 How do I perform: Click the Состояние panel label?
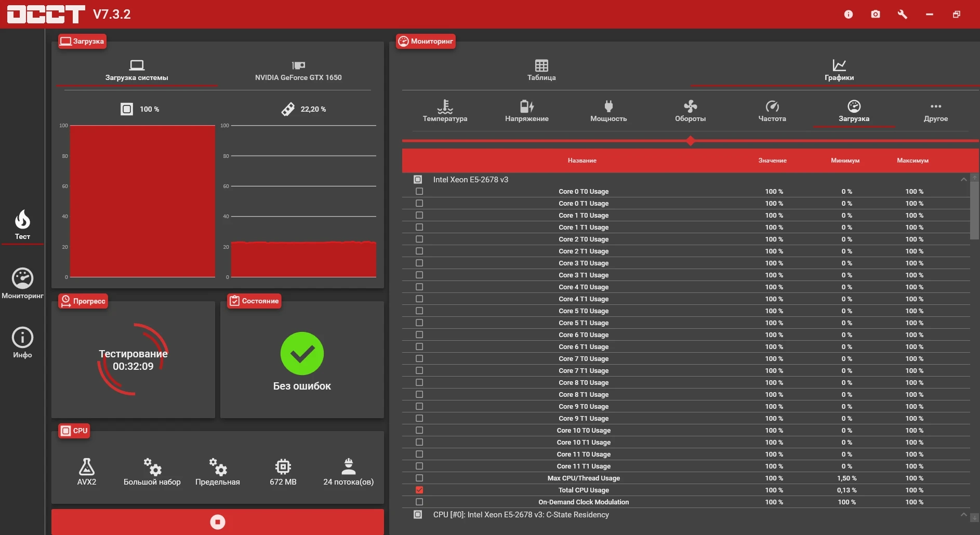click(254, 301)
